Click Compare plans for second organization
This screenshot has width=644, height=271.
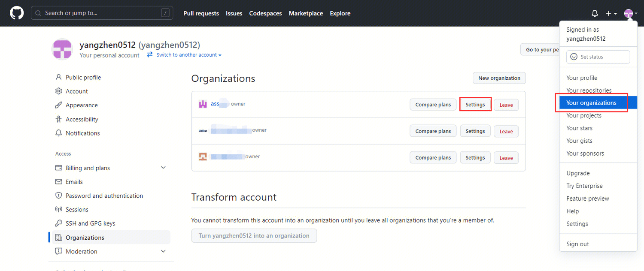(433, 131)
